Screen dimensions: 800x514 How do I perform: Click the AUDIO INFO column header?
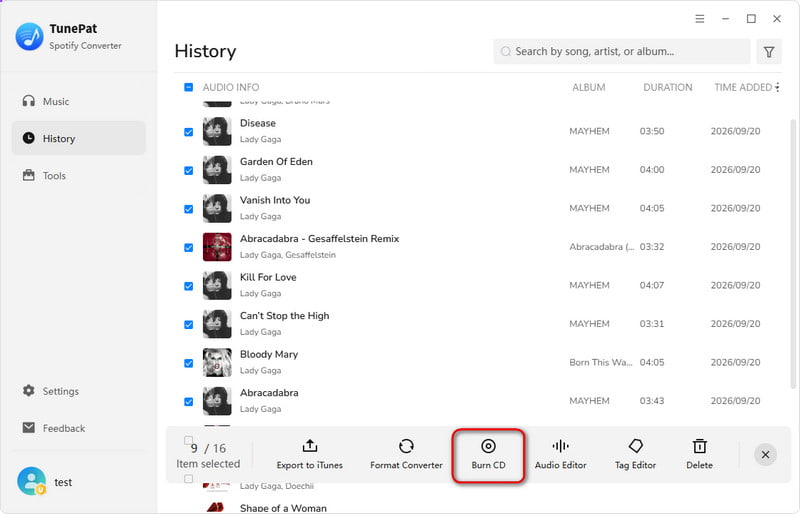(x=231, y=87)
